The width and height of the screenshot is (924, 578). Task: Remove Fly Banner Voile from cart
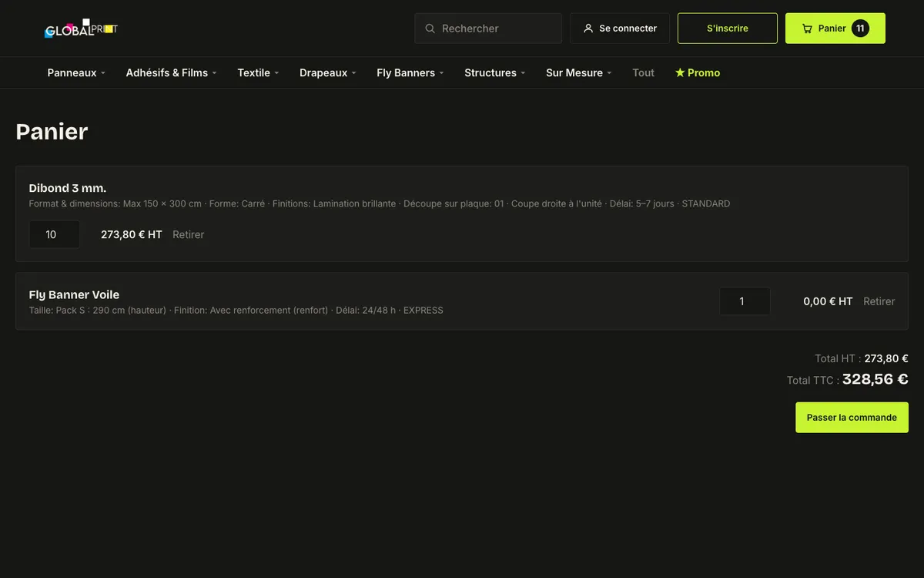[x=879, y=301]
